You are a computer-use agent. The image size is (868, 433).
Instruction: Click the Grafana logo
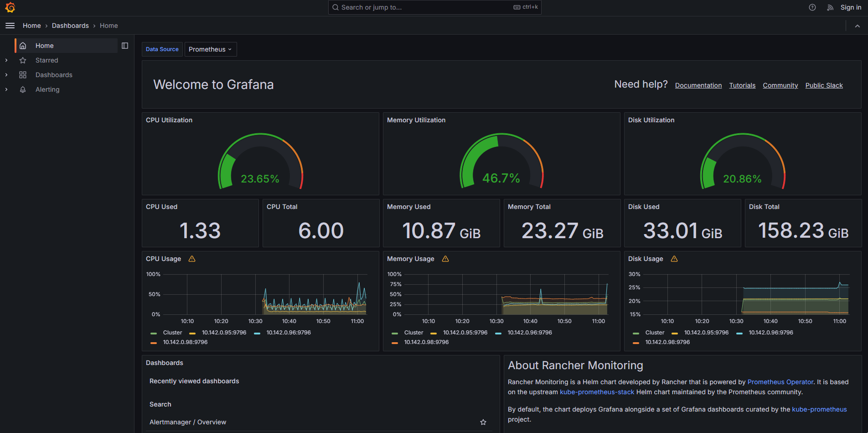(x=9, y=7)
